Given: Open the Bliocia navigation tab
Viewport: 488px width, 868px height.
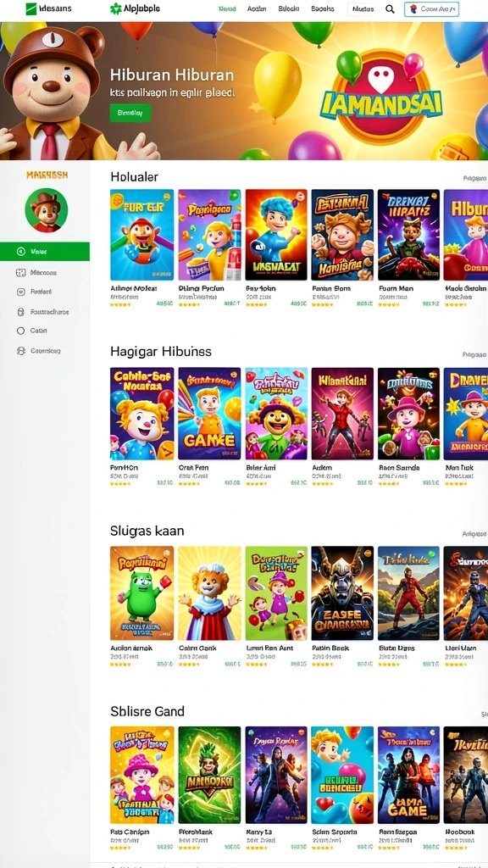Looking at the screenshot, I should [x=289, y=8].
